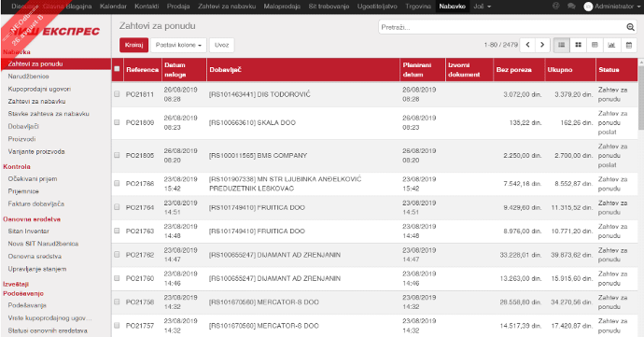Sort by Reference column header
The image size is (644, 337).
tap(142, 69)
